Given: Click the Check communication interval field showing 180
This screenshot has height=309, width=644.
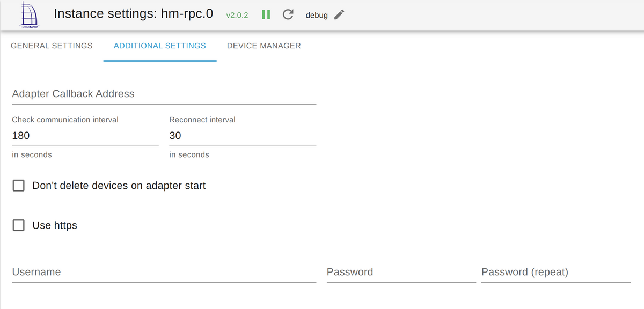Looking at the screenshot, I should [x=85, y=136].
